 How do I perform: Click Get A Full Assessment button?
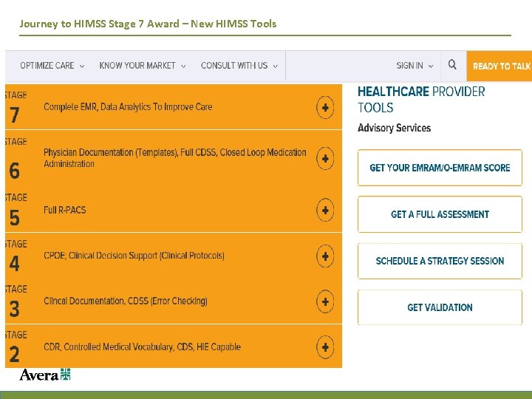tap(440, 214)
